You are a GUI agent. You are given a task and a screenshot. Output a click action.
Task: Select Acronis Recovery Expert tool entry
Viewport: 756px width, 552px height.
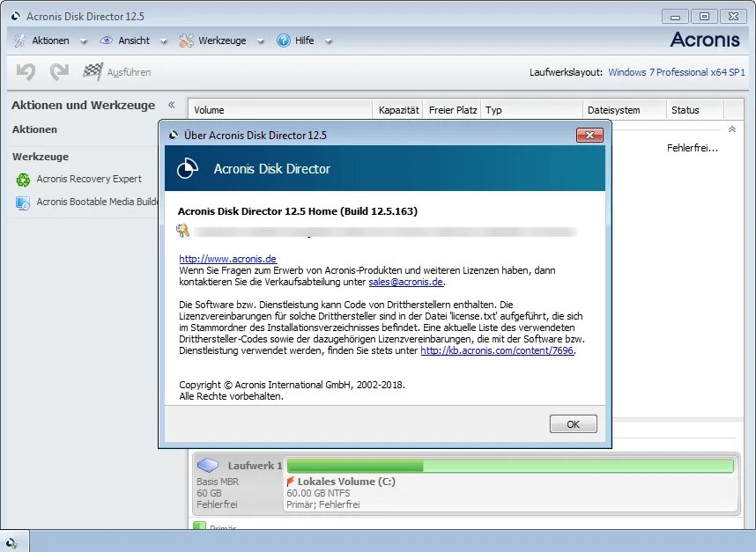89,179
